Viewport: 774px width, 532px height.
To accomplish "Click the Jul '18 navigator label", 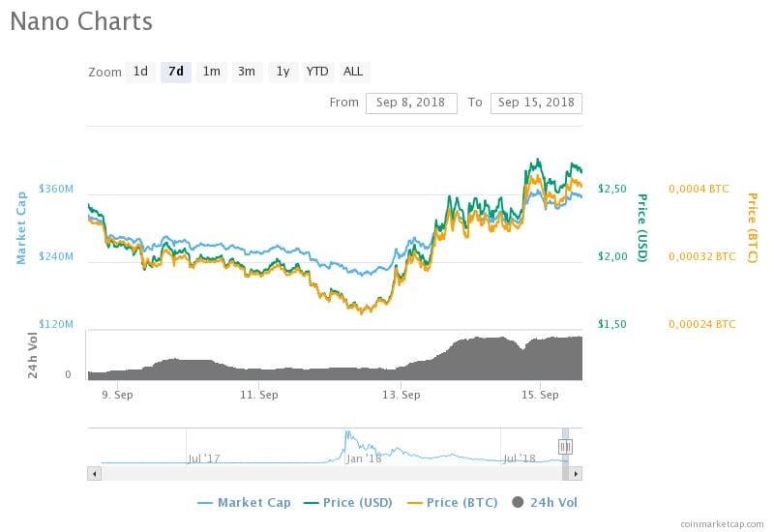I will coord(520,458).
